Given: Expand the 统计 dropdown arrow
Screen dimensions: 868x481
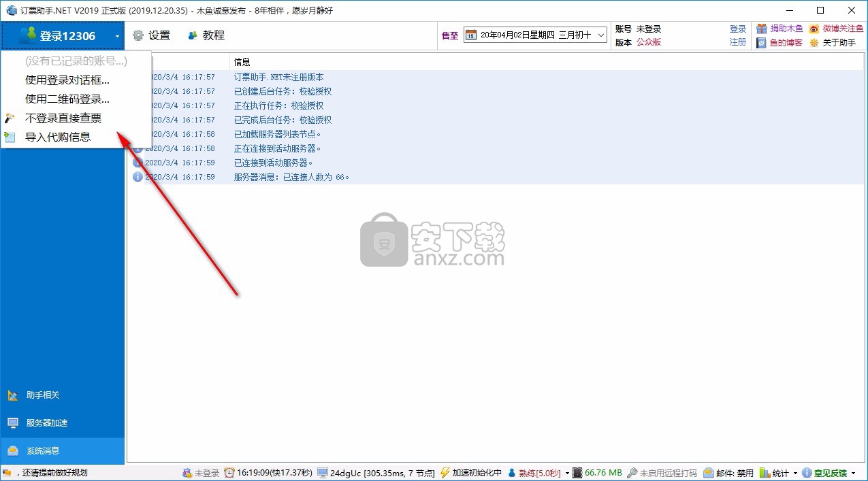Looking at the screenshot, I should point(794,473).
